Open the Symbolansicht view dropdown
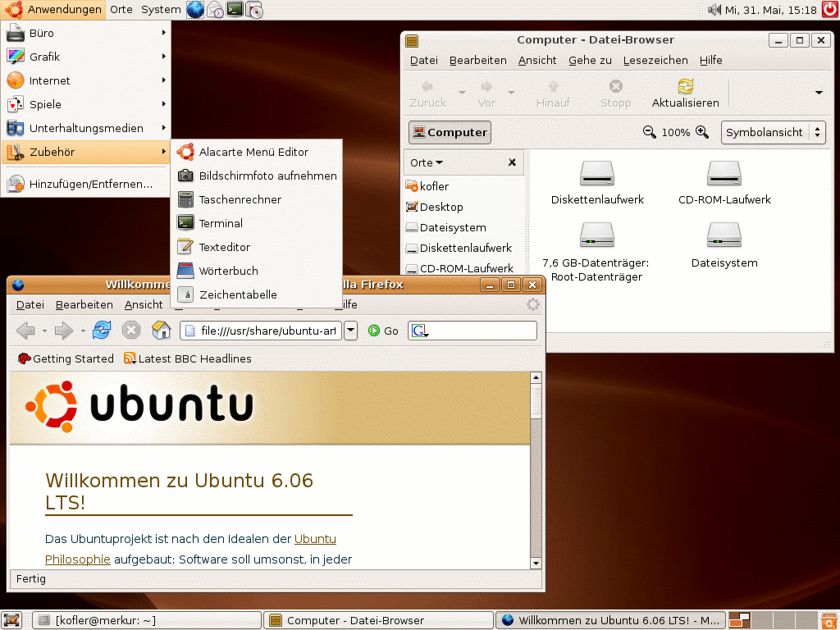Screen dimensions: 840x630 coord(773,132)
